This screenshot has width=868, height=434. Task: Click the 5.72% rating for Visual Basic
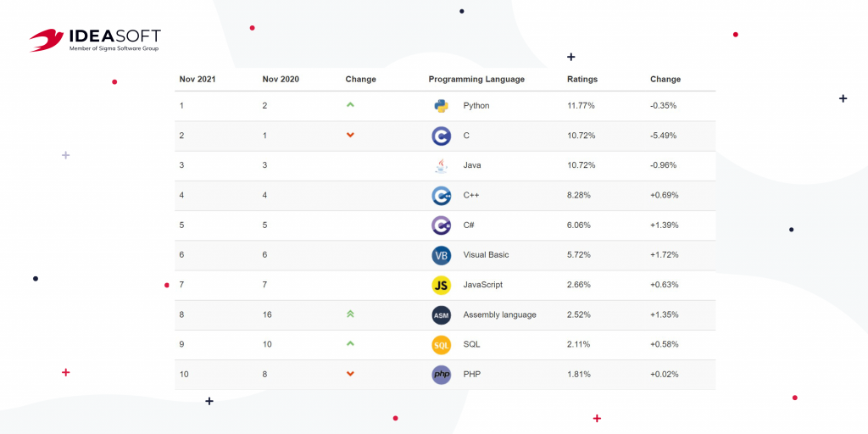point(578,255)
